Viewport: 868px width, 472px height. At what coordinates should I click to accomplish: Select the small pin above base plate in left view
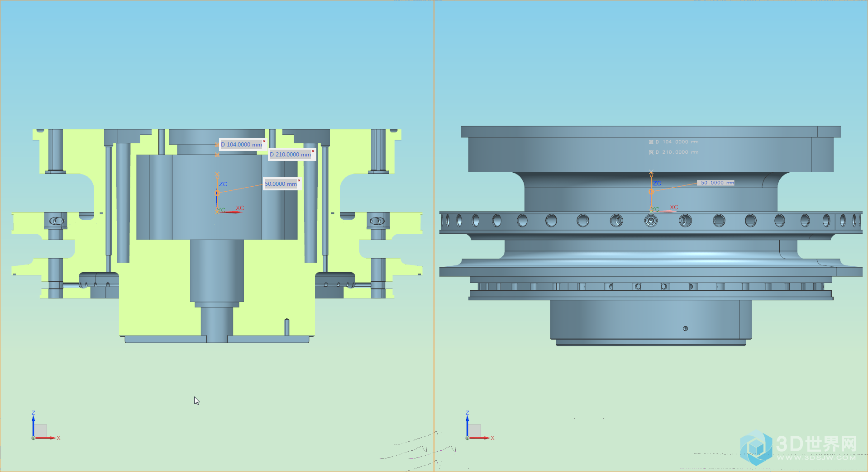286,327
